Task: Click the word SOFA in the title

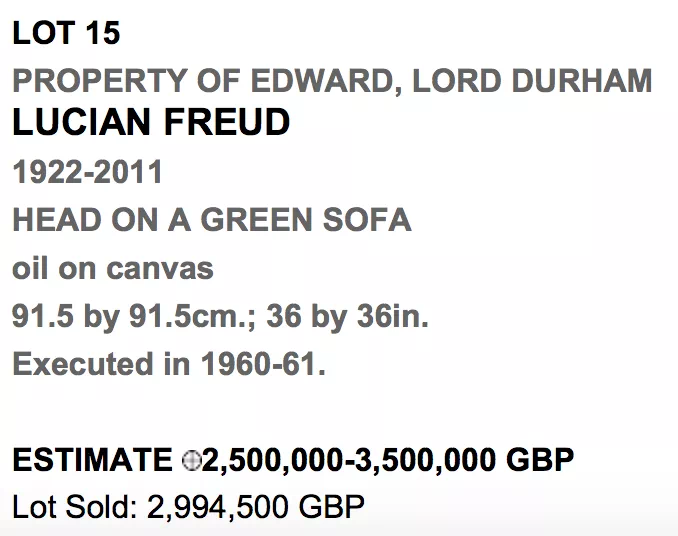Action: (x=367, y=220)
